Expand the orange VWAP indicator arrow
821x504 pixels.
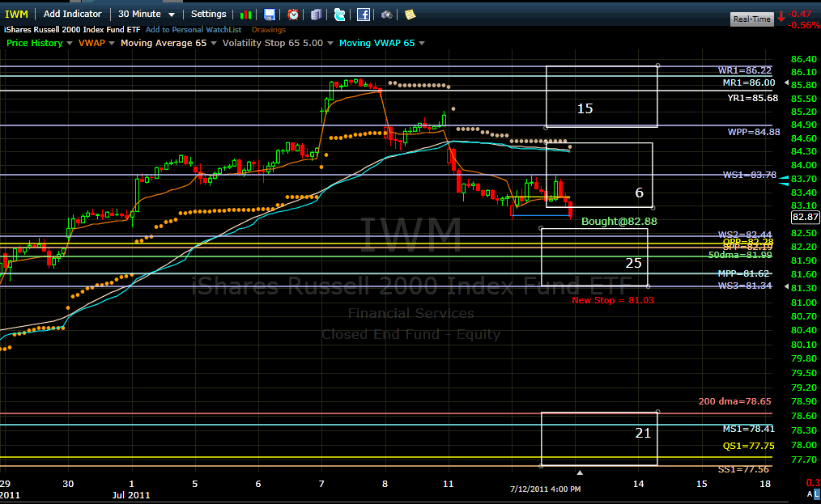click(112, 44)
